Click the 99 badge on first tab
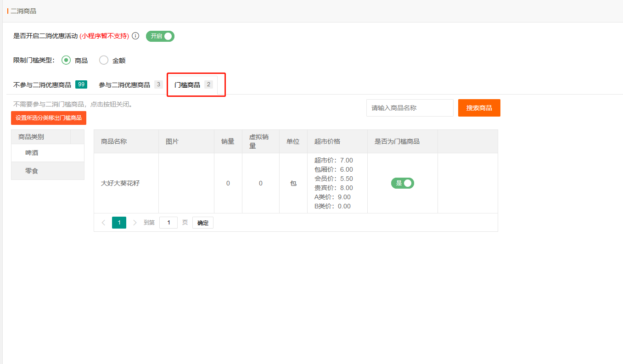623x364 pixels. point(81,84)
